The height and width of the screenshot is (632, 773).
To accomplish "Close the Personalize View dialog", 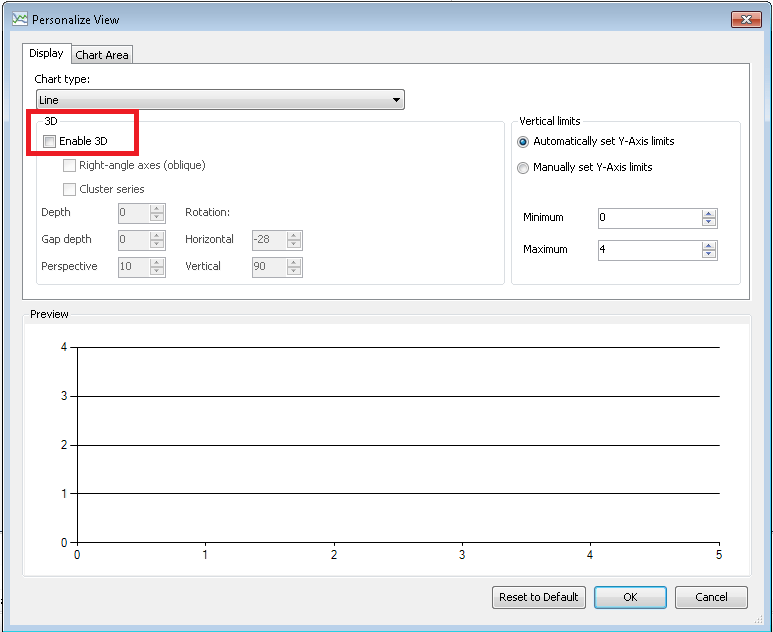I will [x=746, y=19].
